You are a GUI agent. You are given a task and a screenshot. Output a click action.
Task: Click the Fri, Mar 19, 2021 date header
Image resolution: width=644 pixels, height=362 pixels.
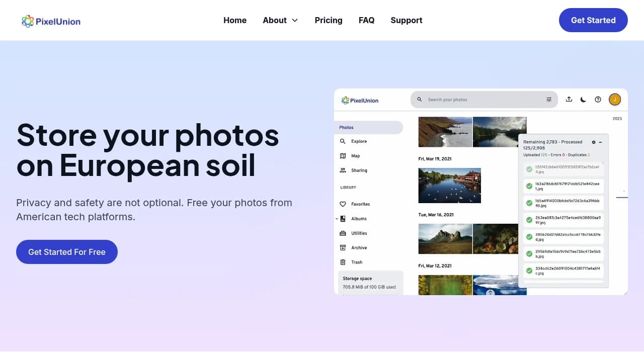pyautogui.click(x=435, y=159)
